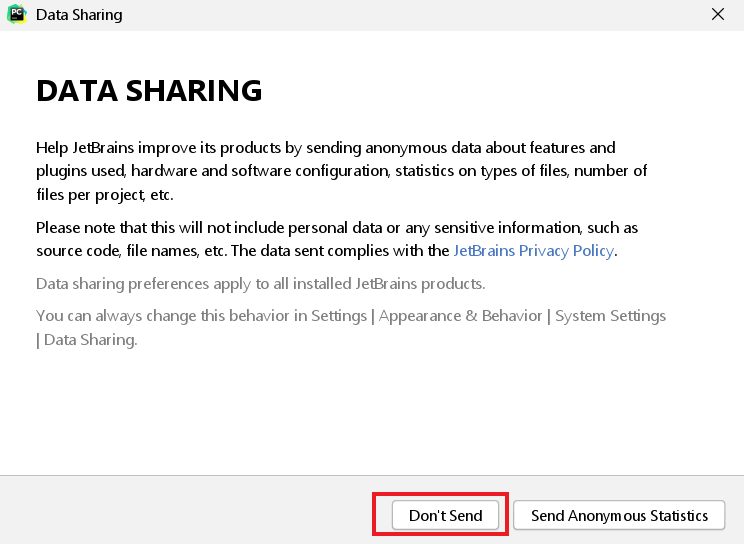Click the PyCharm icon in title bar

(17, 14)
